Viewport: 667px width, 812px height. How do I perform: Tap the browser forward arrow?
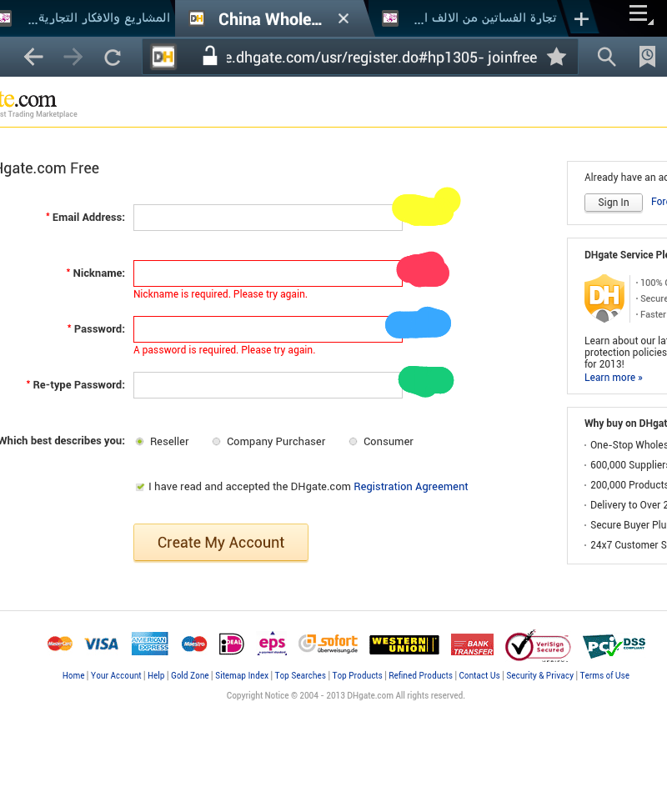pyautogui.click(x=73, y=57)
